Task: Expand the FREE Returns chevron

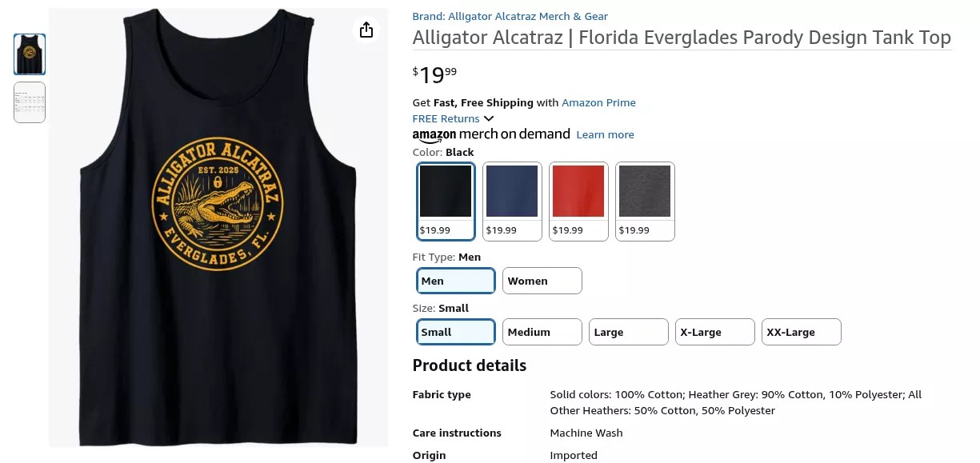Action: (489, 118)
